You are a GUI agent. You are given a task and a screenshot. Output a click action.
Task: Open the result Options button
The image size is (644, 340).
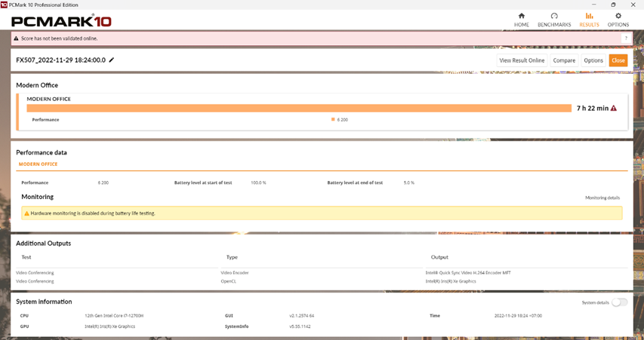593,60
